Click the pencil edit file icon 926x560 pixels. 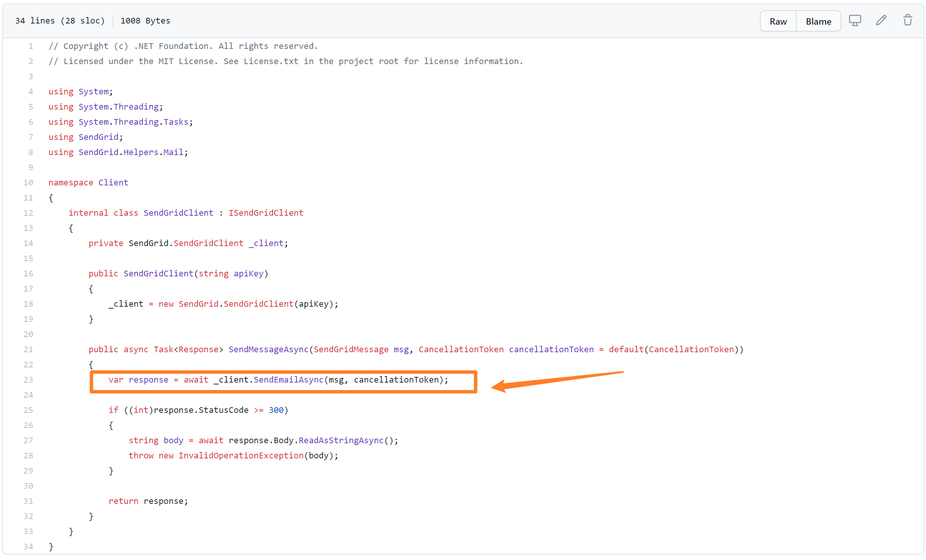coord(881,20)
